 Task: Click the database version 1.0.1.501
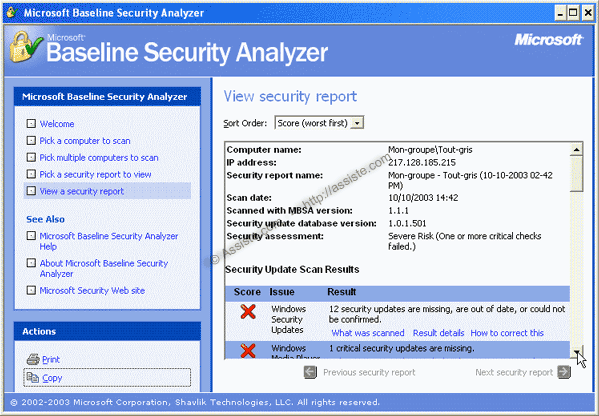[407, 223]
